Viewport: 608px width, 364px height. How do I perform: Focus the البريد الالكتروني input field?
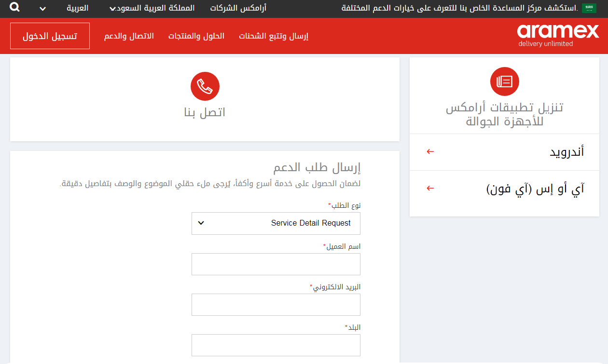click(276, 305)
